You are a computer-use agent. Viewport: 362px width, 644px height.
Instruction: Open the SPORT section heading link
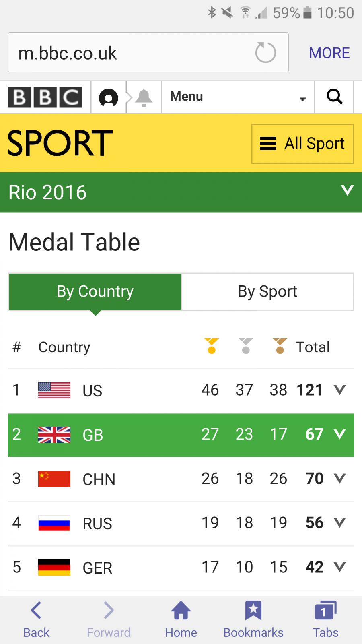tap(60, 143)
